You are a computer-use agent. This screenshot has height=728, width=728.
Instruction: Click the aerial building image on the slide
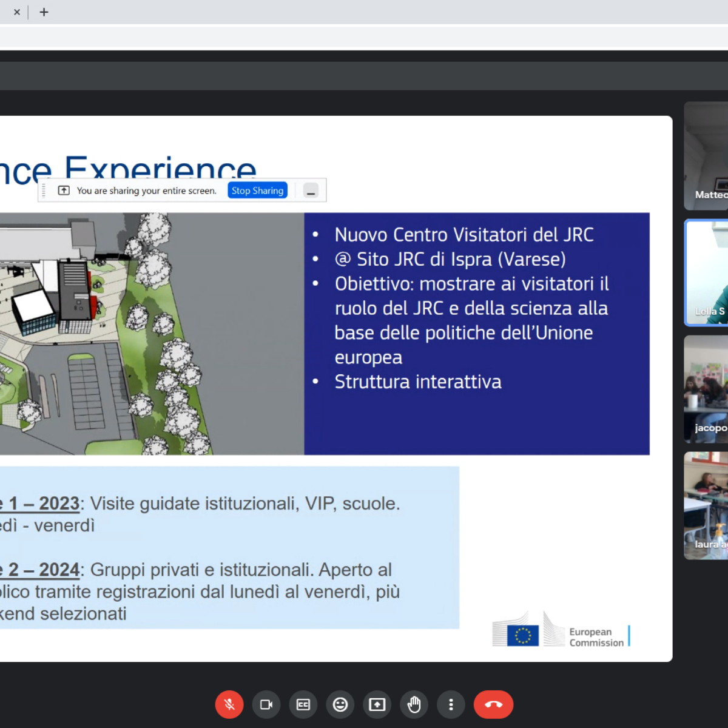tap(152, 334)
